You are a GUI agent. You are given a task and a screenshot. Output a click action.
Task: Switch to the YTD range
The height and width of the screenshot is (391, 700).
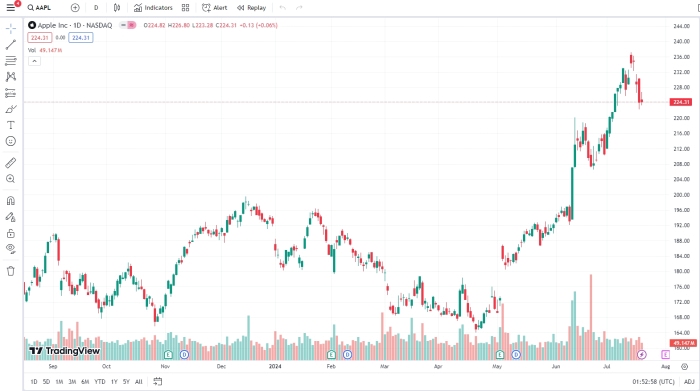(x=100, y=382)
